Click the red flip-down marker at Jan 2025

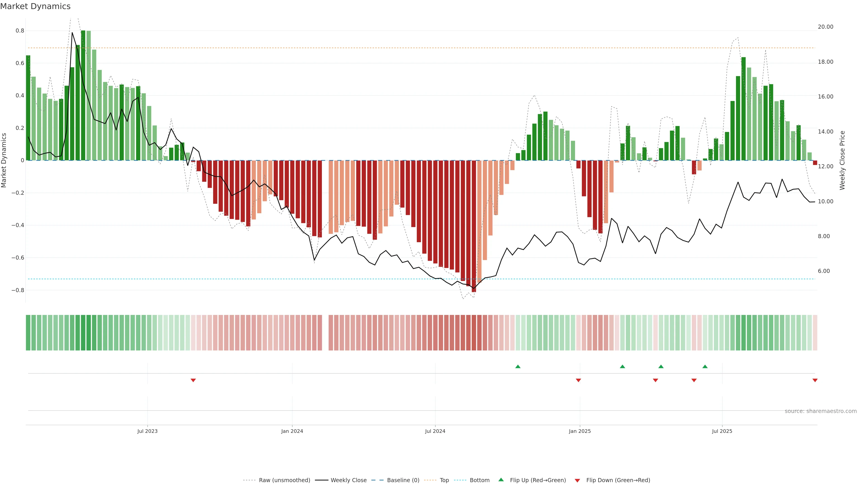point(578,380)
